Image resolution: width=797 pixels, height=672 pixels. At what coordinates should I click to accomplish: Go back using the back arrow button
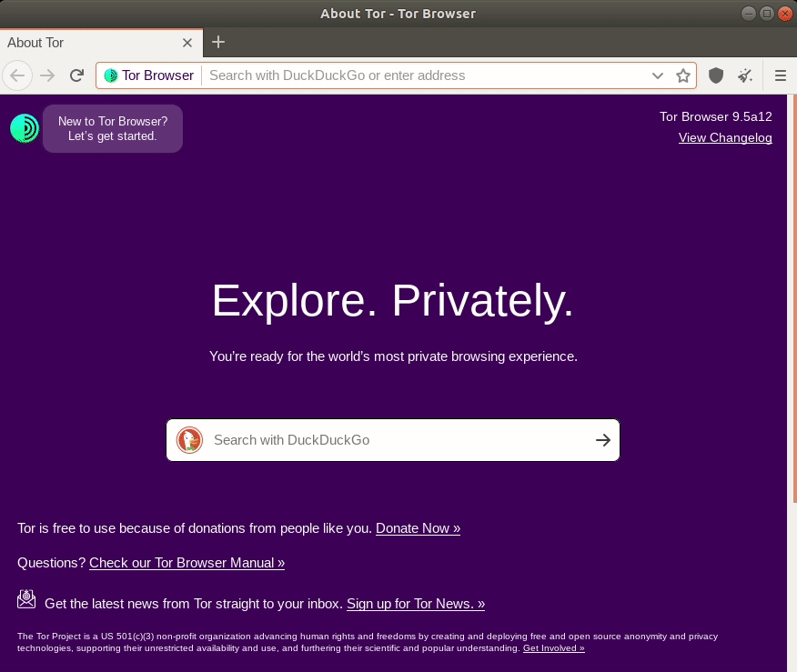tap(17, 75)
